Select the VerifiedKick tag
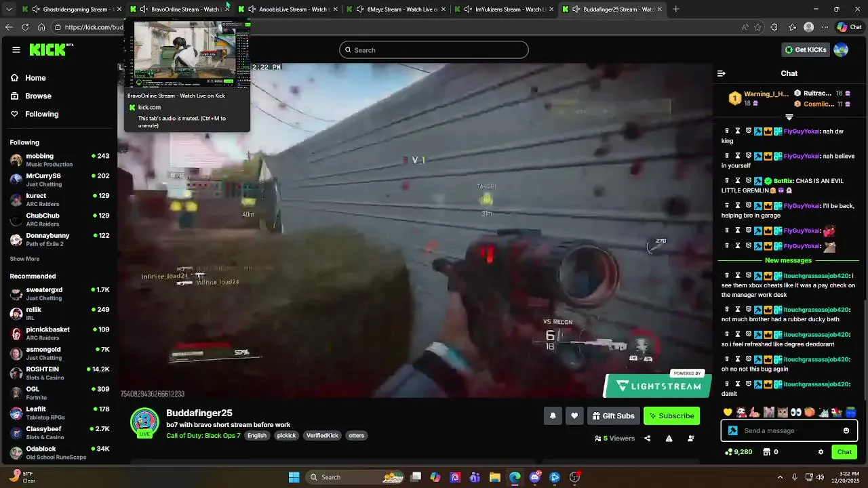The width and height of the screenshot is (868, 488). click(322, 436)
